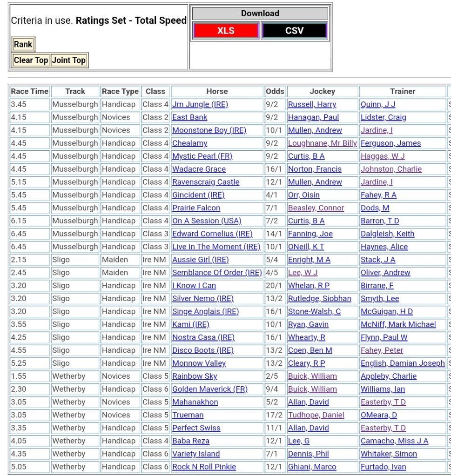Screen dimensions: 451x476
Task: Open horse link Jm Jungle (IRE)
Action: tap(200, 105)
